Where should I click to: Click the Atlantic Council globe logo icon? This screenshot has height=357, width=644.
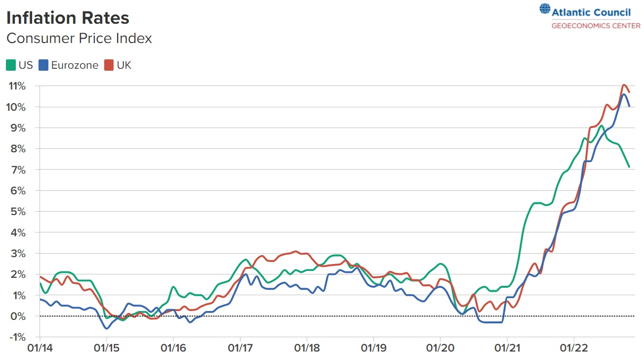[x=545, y=9]
